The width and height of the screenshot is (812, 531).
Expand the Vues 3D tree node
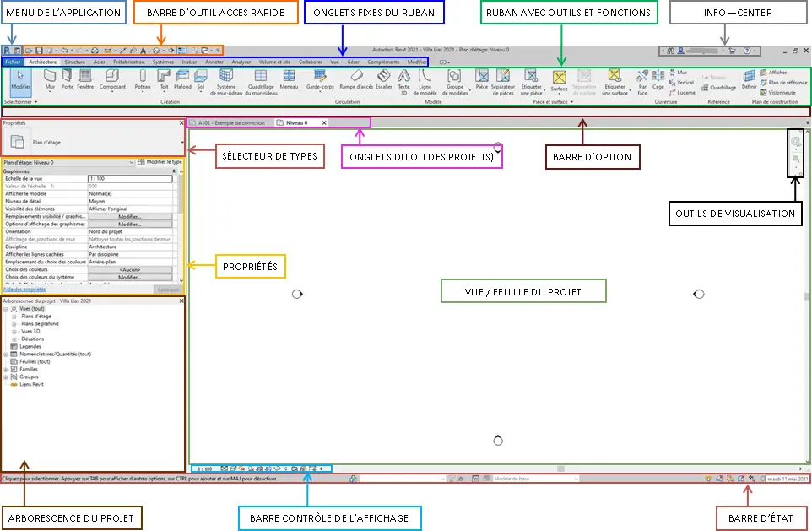point(14,332)
